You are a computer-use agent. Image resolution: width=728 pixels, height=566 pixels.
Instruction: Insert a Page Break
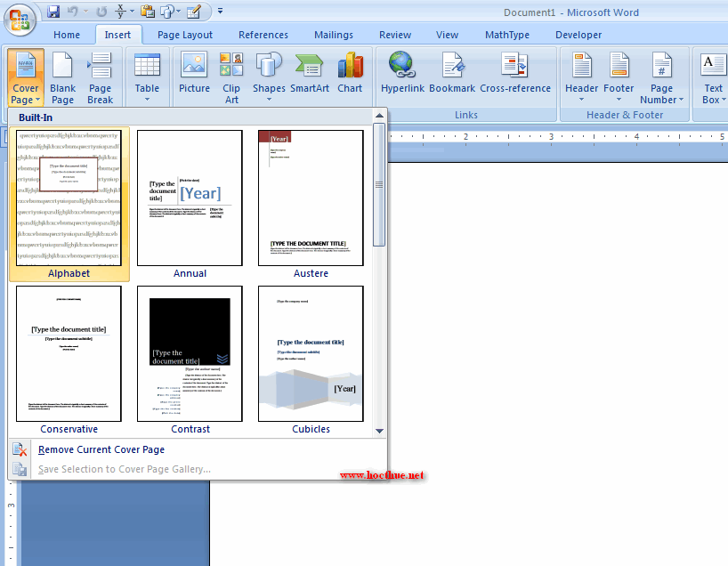100,77
